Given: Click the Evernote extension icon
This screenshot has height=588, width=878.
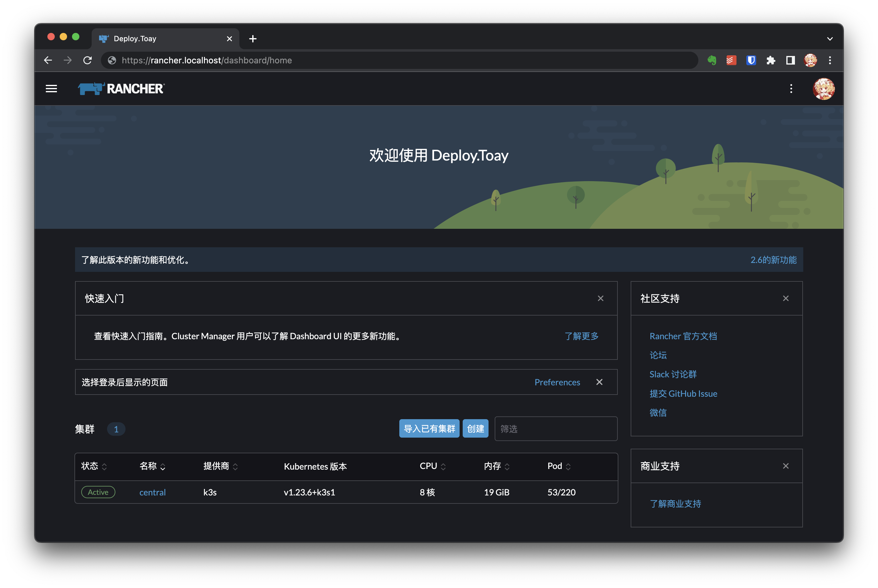Looking at the screenshot, I should click(712, 60).
